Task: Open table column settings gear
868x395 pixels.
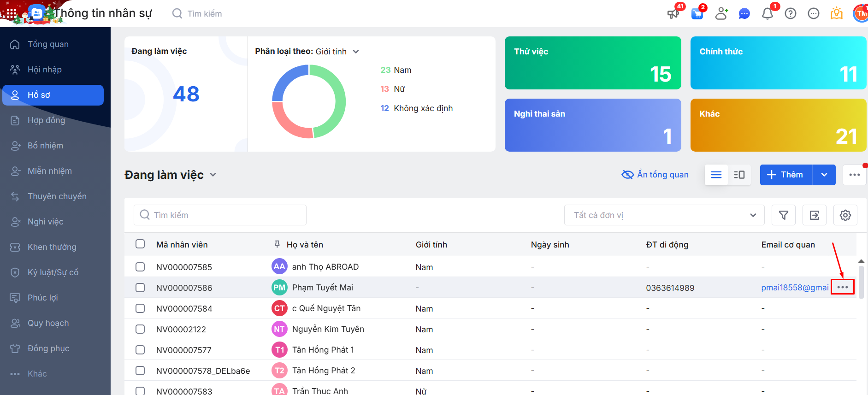Action: point(845,215)
